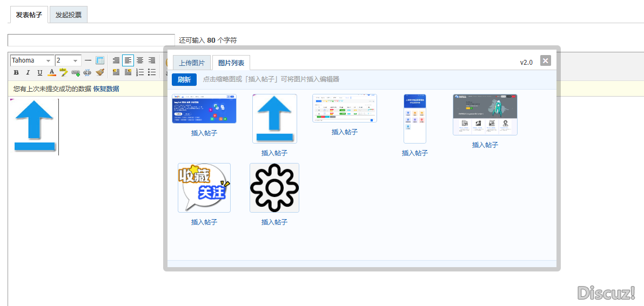Viewport: 644px width, 306px height.
Task: Click the text highlight color icon
Action: (x=64, y=72)
